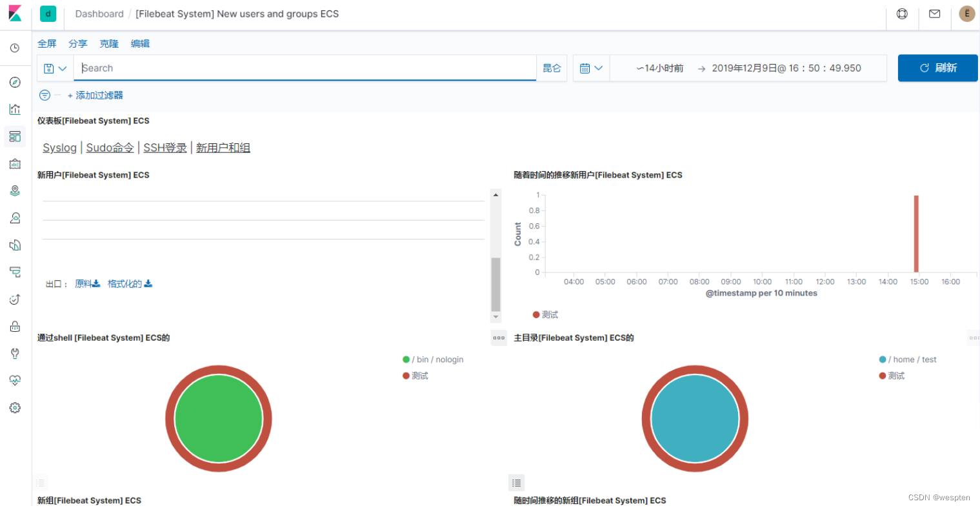Screen dimensions: 980x508
Task: Click 编辑 edit menu item
Action: pos(140,44)
